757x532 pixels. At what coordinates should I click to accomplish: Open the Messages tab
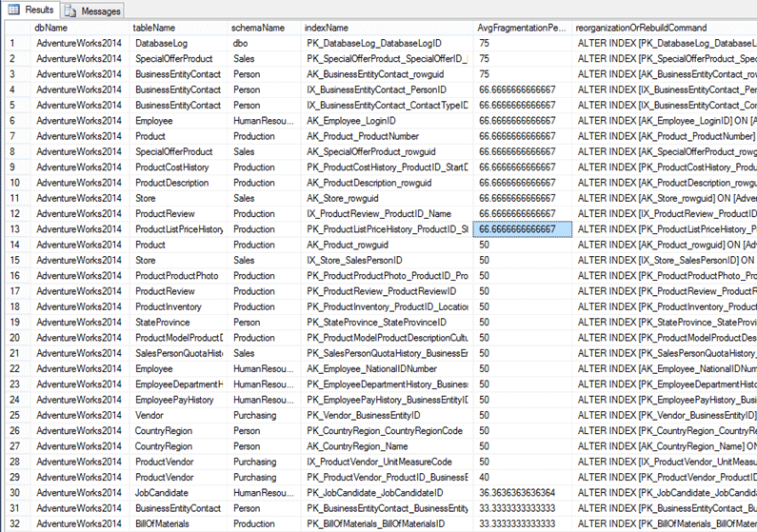[92, 10]
